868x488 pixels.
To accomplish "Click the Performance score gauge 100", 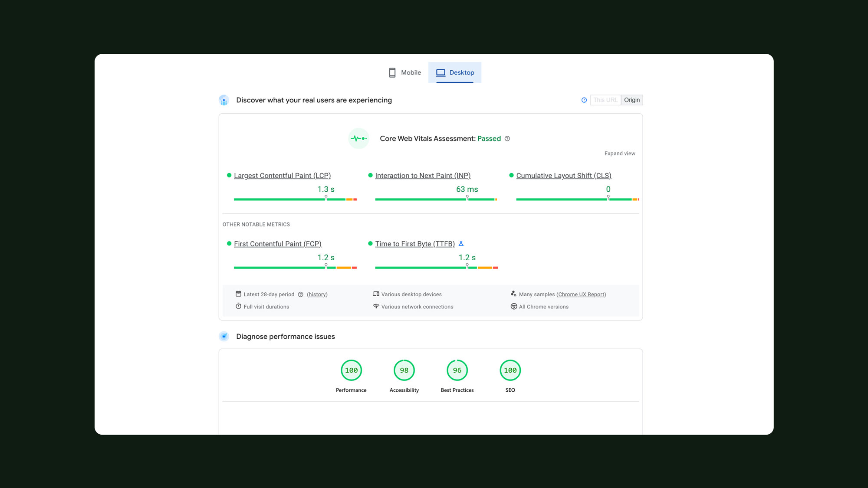I will coord(351,370).
